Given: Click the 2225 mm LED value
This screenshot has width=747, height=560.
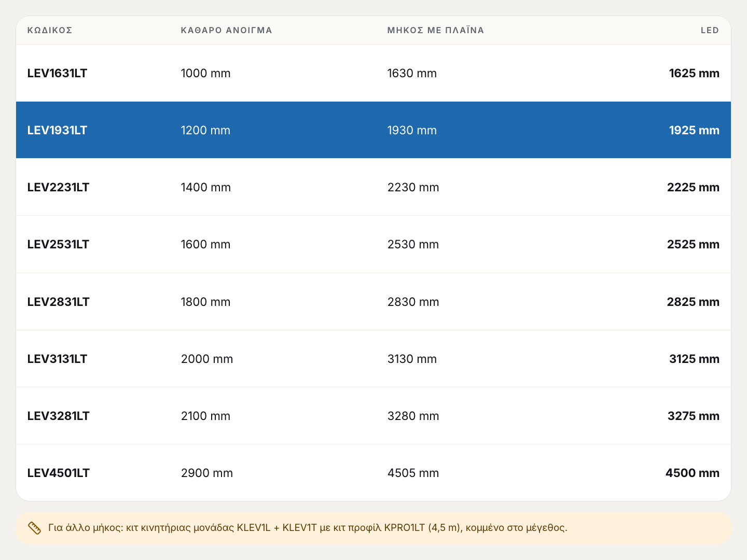Looking at the screenshot, I should pyautogui.click(x=693, y=187).
